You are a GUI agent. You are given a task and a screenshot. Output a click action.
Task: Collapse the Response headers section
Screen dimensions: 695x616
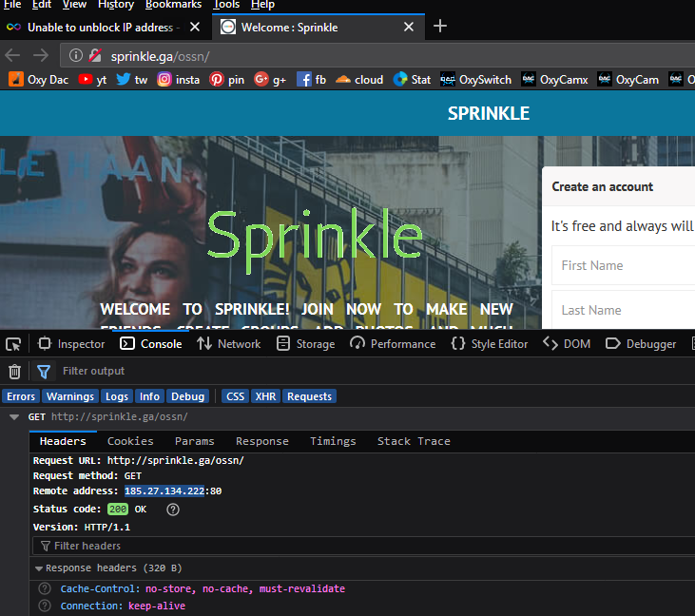pos(39,568)
